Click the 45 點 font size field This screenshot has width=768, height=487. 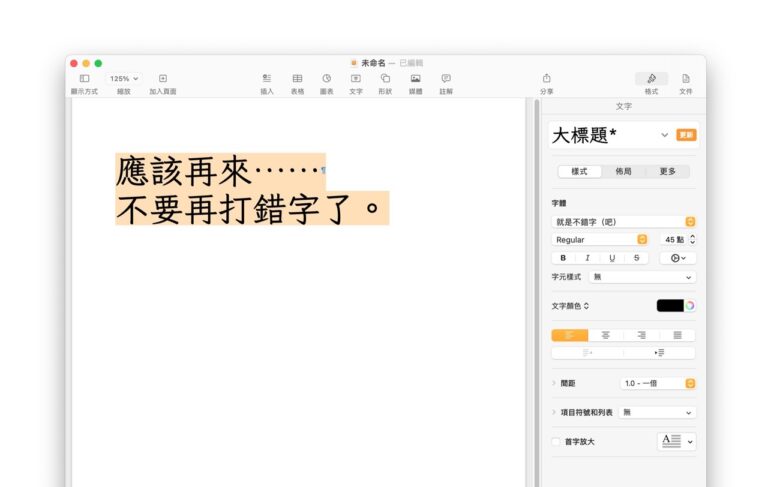(674, 240)
